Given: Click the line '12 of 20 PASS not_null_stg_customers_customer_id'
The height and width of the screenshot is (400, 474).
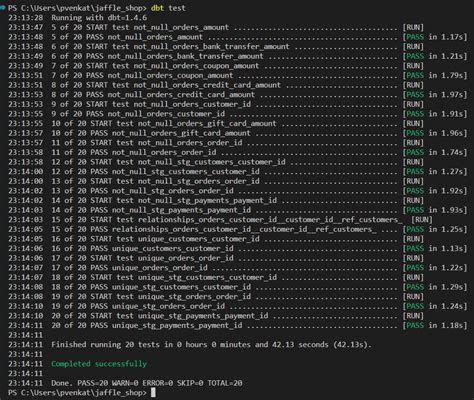Looking at the screenshot, I should coord(155,172).
